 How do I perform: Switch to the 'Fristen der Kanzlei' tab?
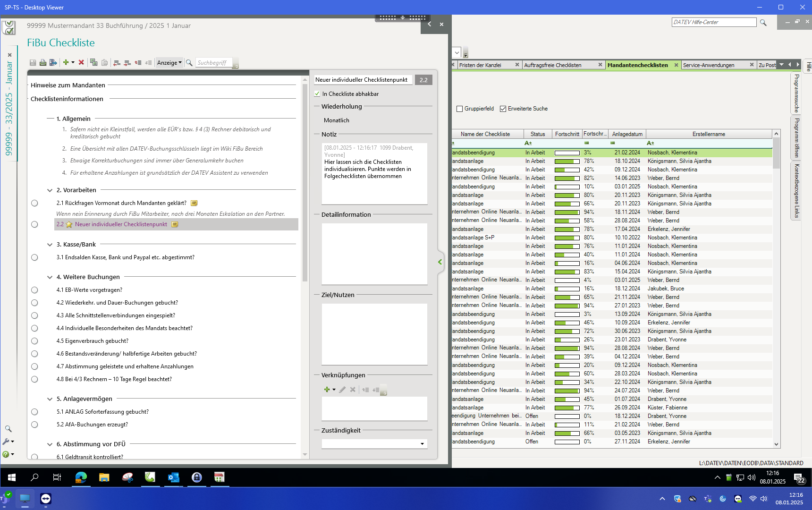tap(480, 65)
